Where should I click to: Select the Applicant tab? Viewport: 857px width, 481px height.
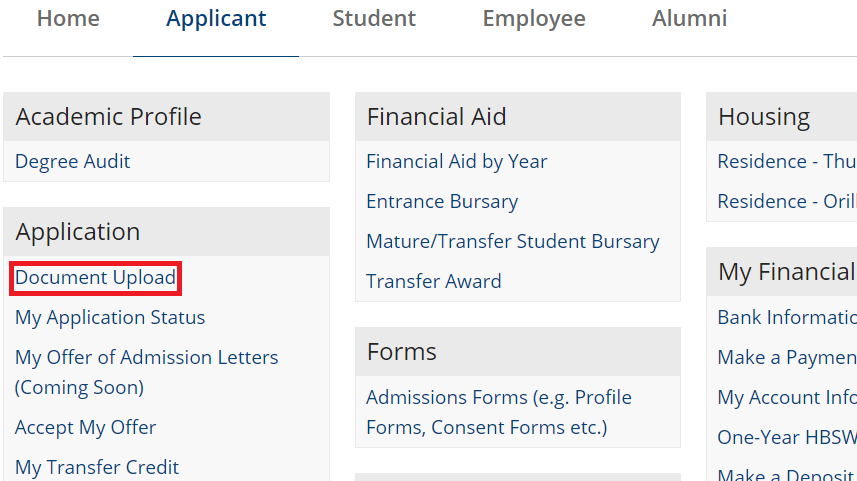click(216, 19)
